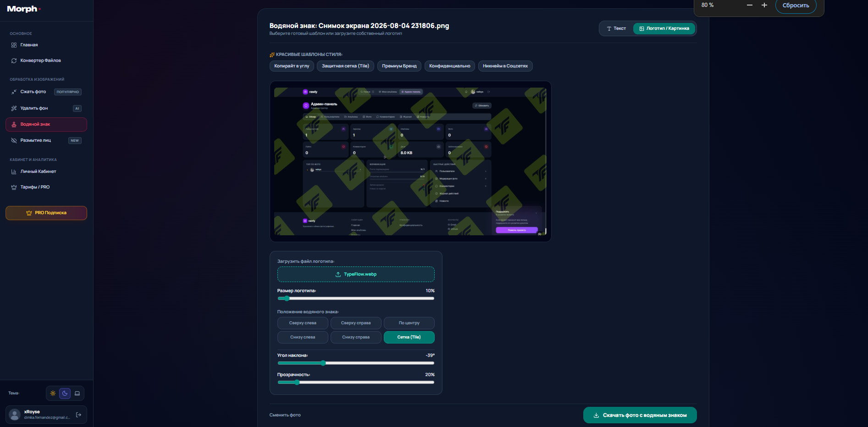Adjust the Размер логотипа slider
This screenshot has height=427, width=868.
[356, 299]
